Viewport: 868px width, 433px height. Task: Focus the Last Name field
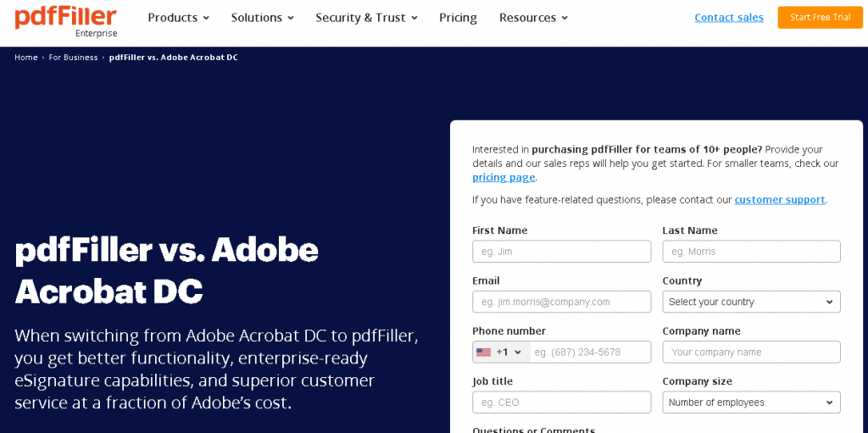pyautogui.click(x=751, y=252)
